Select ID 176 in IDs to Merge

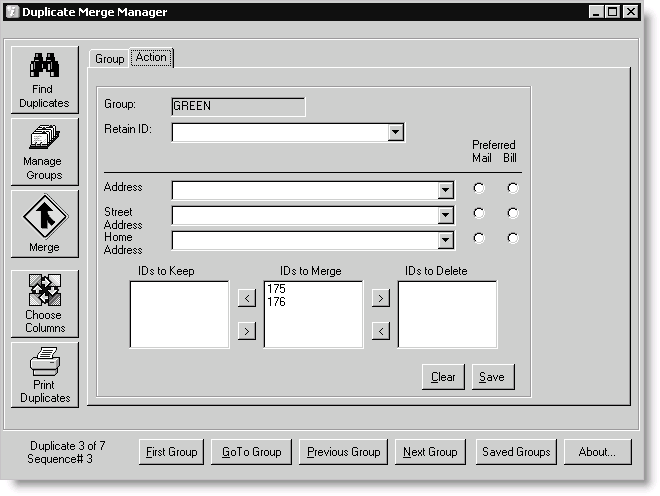(277, 301)
